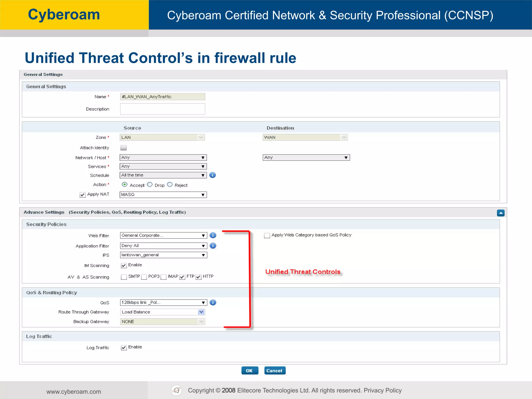
Task: Click the Log Traffic section title
Action: point(39,336)
